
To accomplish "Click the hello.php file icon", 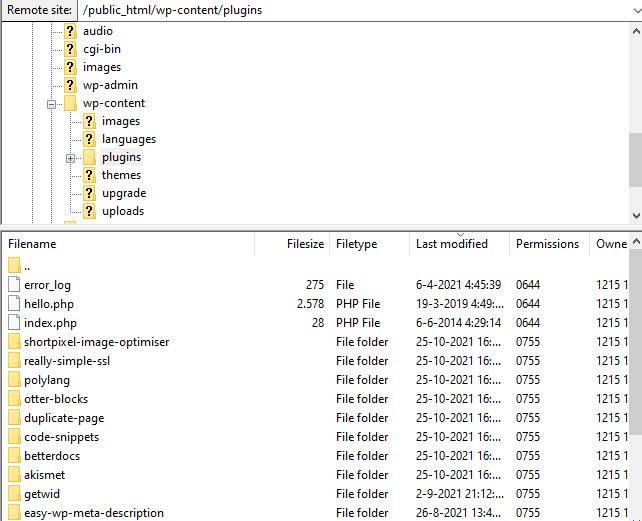I will tap(14, 304).
